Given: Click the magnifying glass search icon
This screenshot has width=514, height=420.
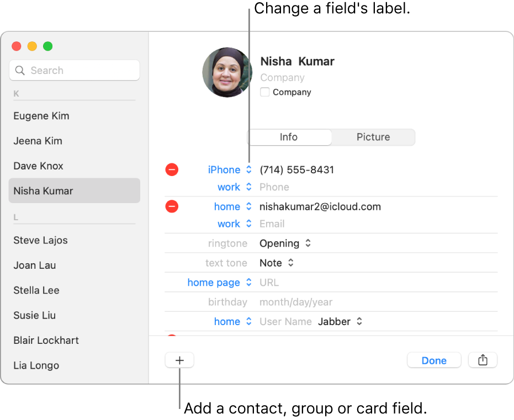Looking at the screenshot, I should click(20, 71).
